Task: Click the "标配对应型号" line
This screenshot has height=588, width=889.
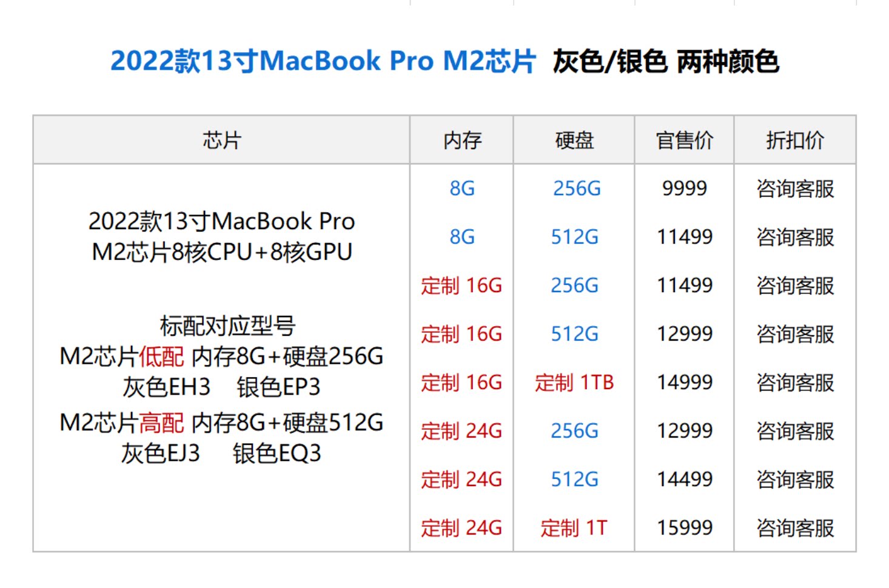Action: click(227, 326)
